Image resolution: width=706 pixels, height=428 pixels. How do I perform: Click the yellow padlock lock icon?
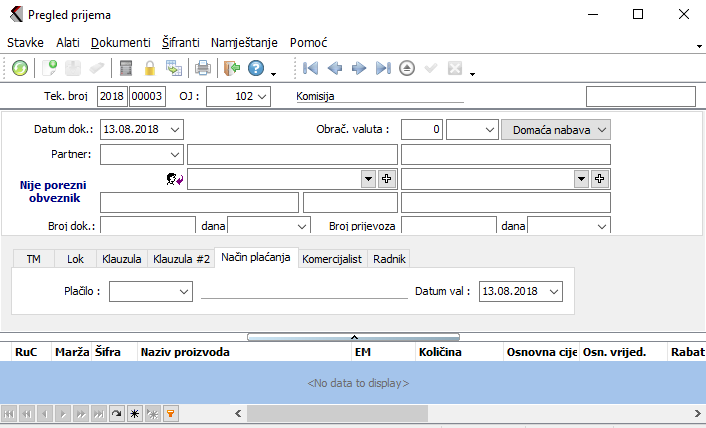click(x=150, y=68)
